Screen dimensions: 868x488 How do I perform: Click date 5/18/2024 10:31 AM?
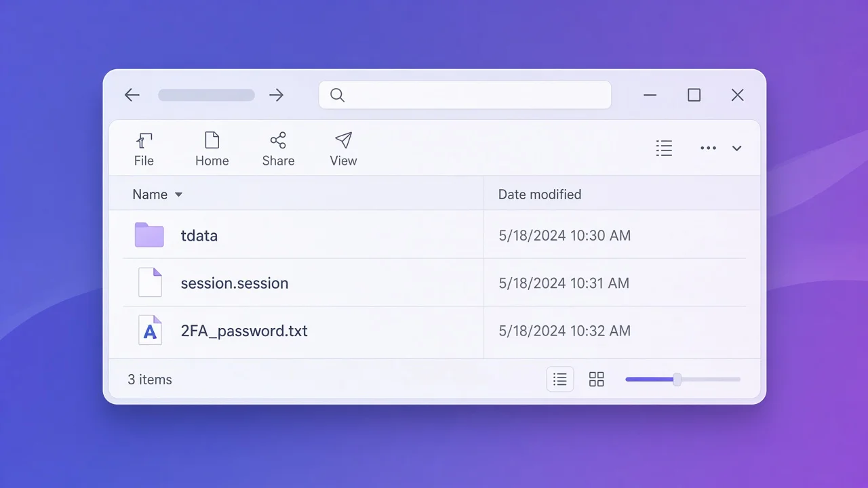[564, 283]
